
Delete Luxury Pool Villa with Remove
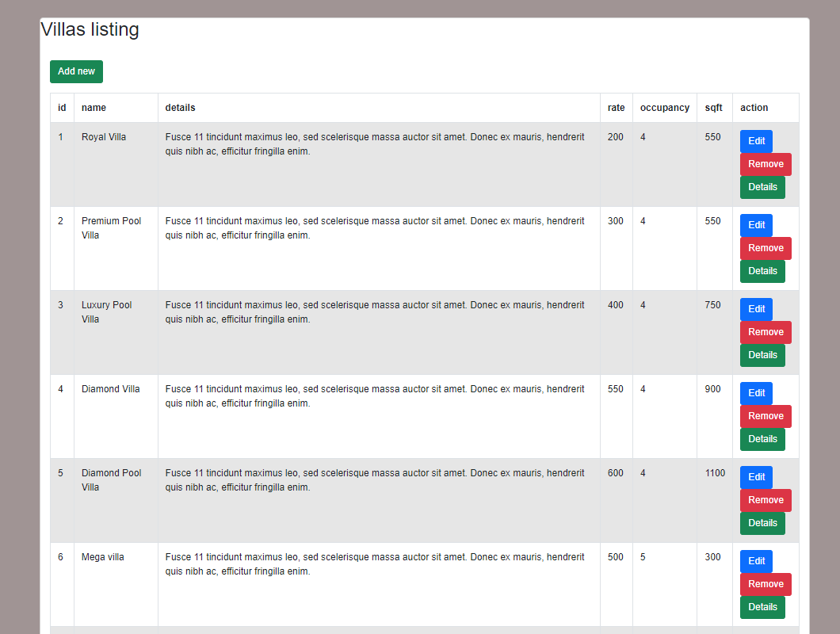point(766,332)
